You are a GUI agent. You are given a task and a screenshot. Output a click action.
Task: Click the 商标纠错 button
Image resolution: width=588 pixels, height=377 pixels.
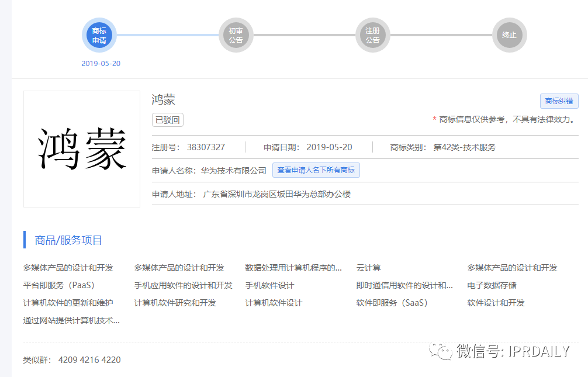559,101
